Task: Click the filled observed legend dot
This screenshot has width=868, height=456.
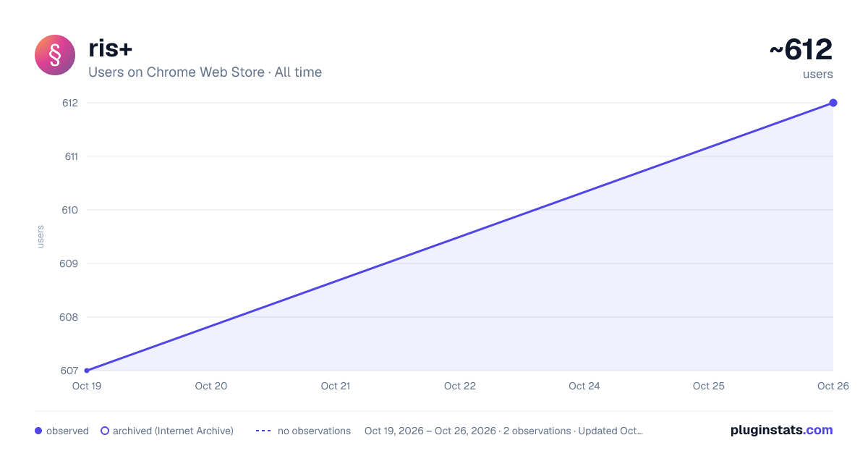Action: click(x=38, y=431)
